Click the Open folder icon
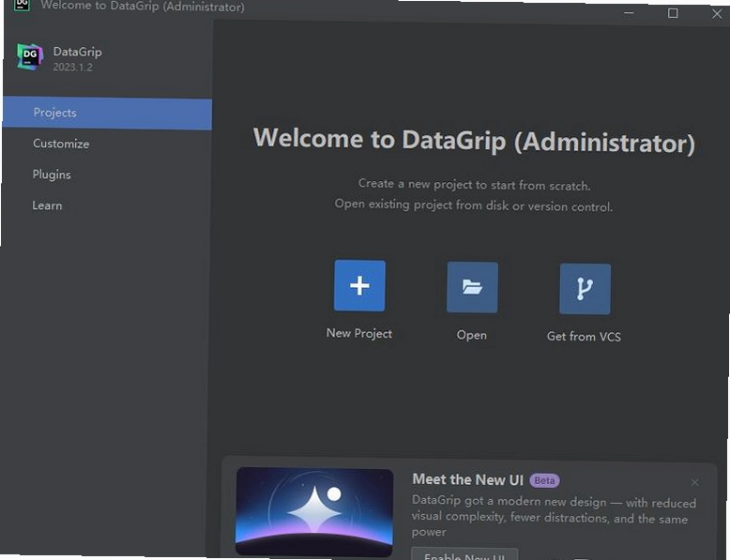 pos(472,287)
